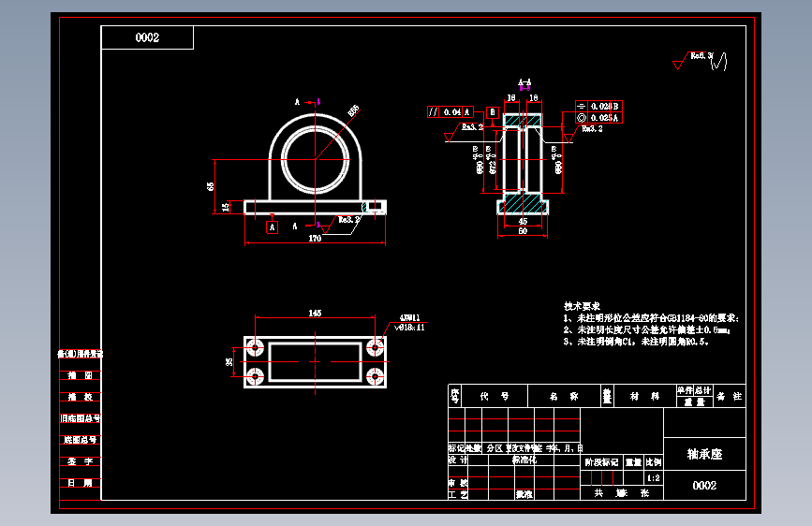Screen dimensions: 812x526
Task: Select the 170 base length dimension
Action: (x=315, y=238)
